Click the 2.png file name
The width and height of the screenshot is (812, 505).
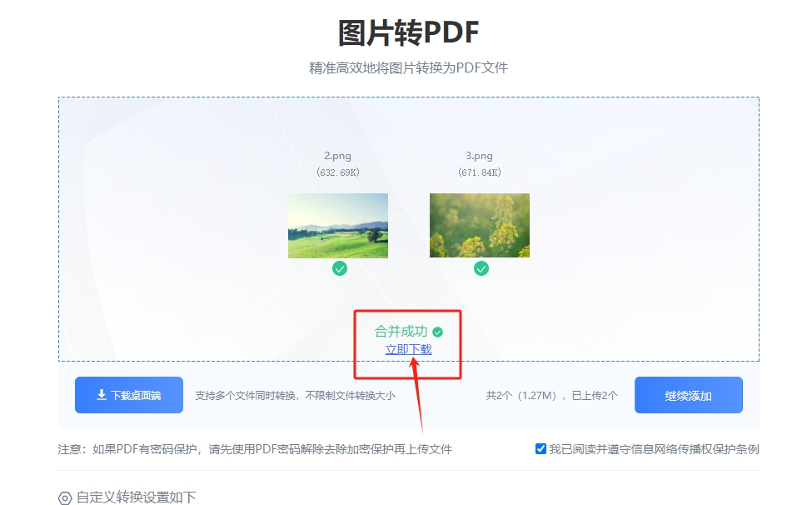[x=337, y=155]
